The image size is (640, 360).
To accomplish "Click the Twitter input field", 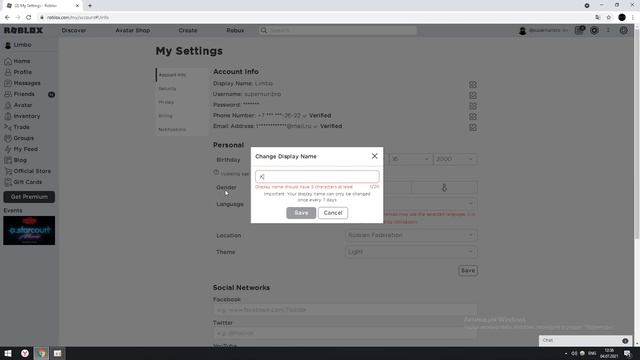I will click(345, 333).
